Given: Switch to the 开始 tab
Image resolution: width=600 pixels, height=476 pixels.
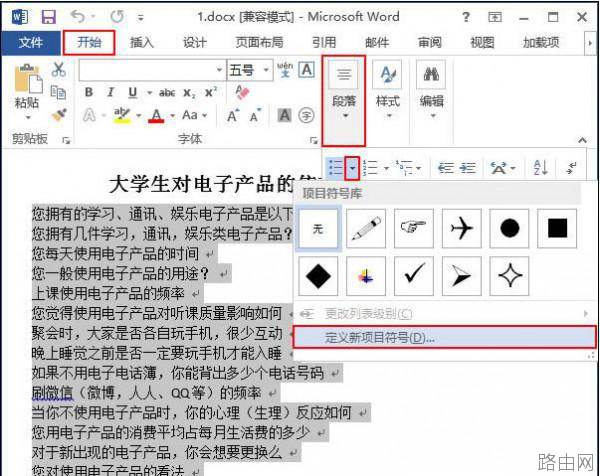Looking at the screenshot, I should coord(89,42).
